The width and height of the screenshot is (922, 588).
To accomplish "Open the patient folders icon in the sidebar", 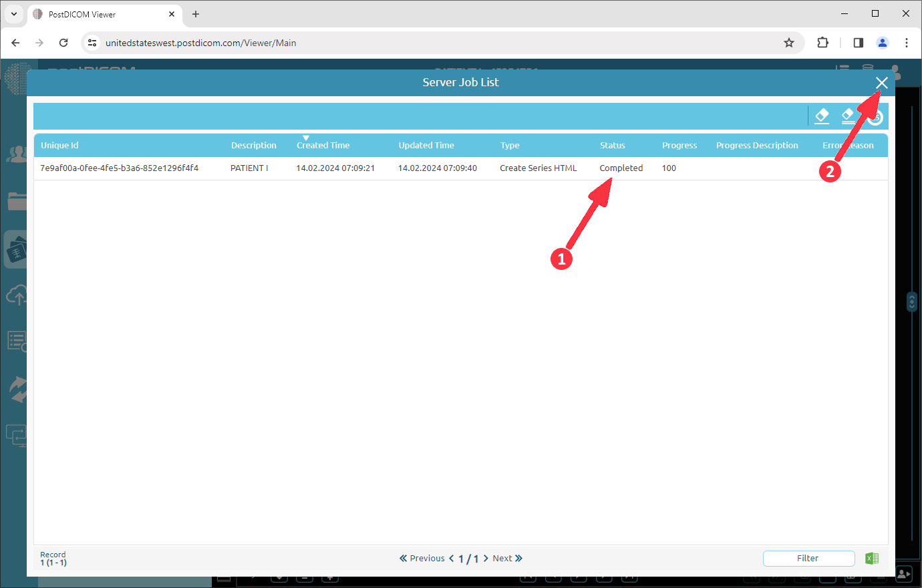I will point(15,201).
